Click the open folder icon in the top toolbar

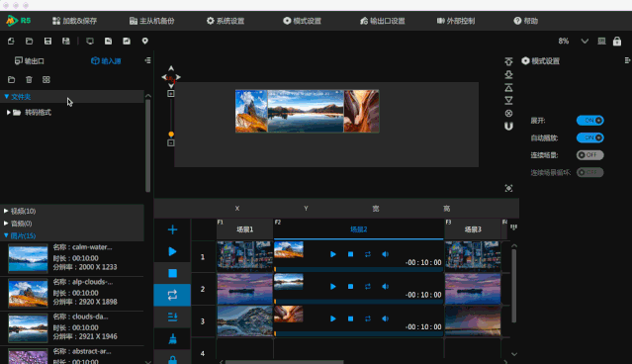[29, 42]
